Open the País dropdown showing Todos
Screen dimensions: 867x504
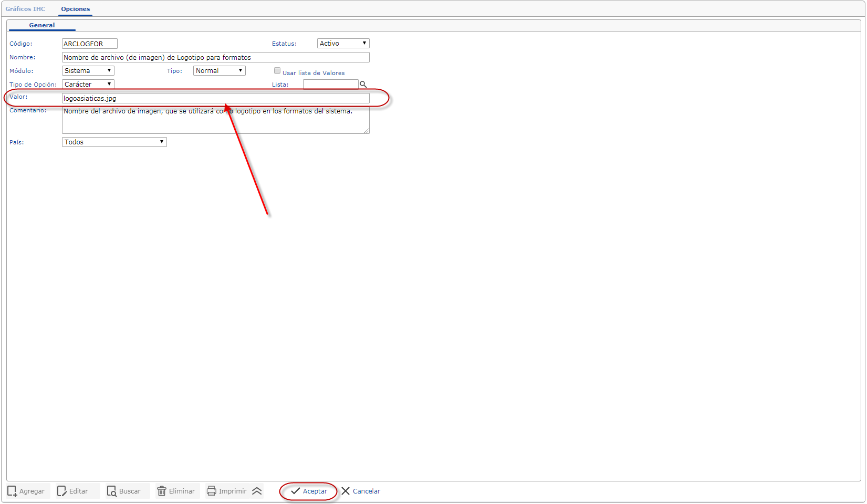(114, 142)
